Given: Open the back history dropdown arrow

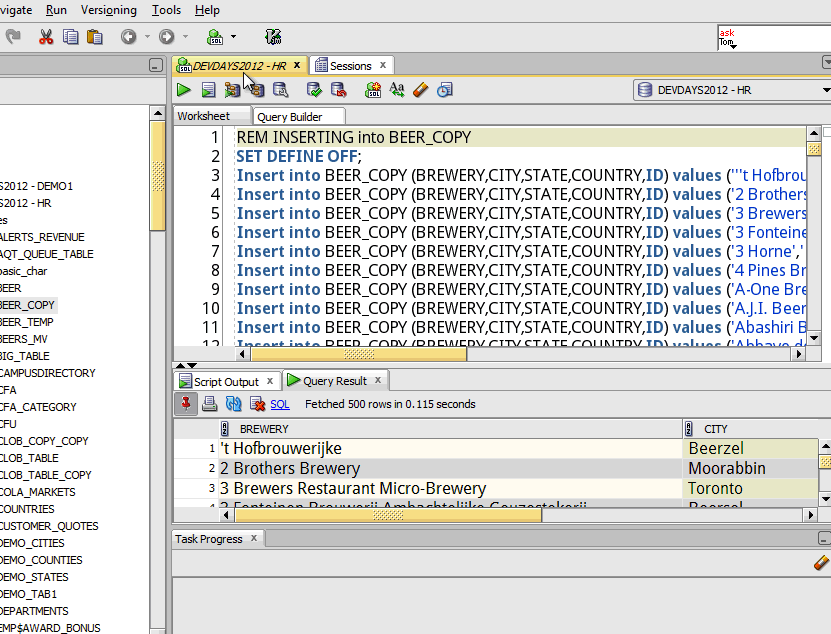Looking at the screenshot, I should [147, 37].
